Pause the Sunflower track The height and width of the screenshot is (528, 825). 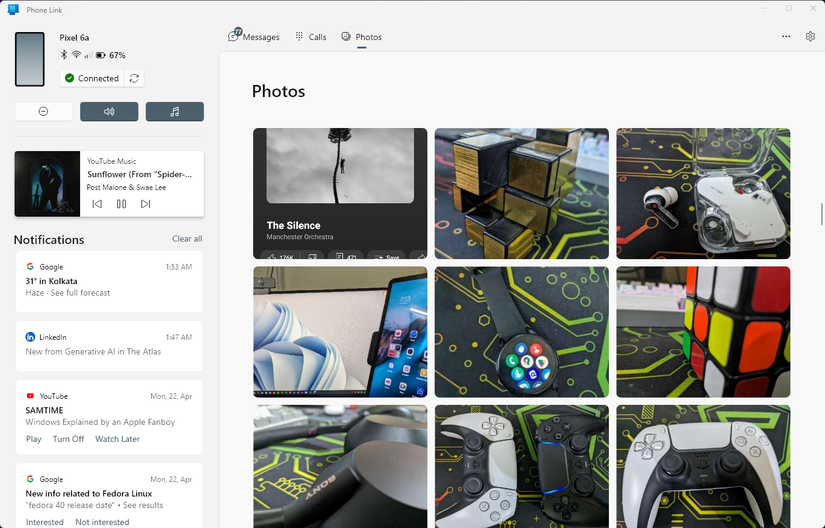122,204
